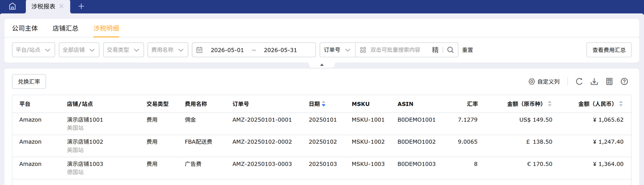Click RMB amount ¥ 1,065.62
Viewport: 644px width, 185px height.
point(608,120)
